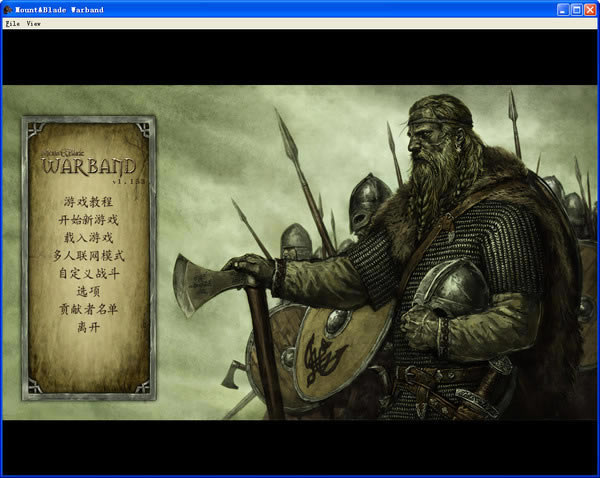Close the Mount&Blade Warband window

click(x=591, y=8)
